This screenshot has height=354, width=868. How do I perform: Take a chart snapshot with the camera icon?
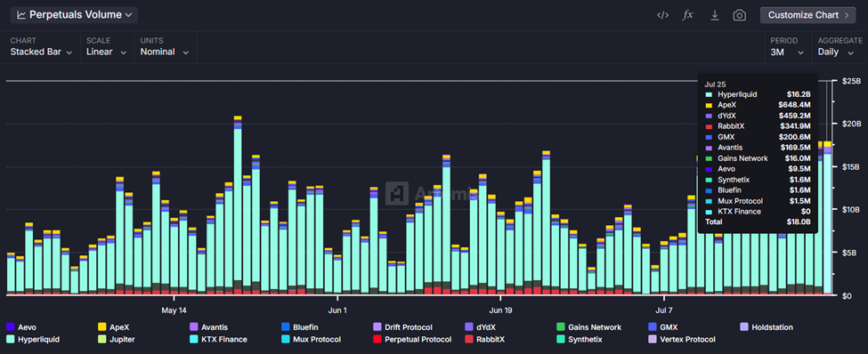739,15
